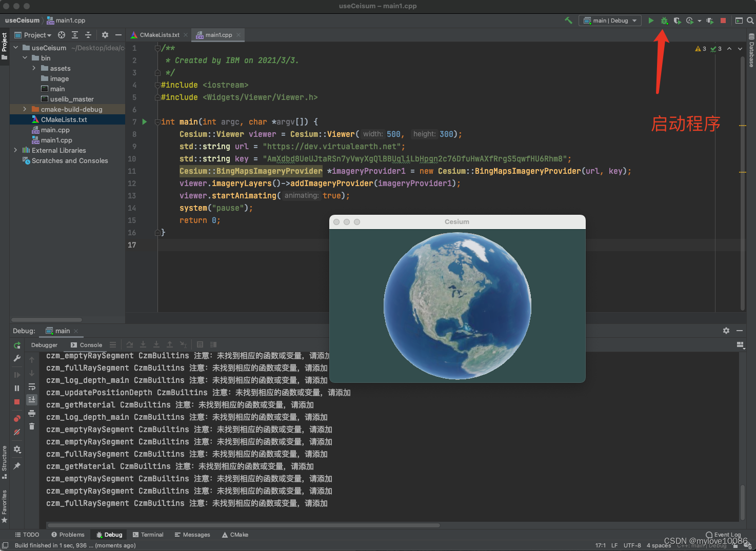This screenshot has width=756, height=551.
Task: Collapse the useCeisum root folder
Action: pos(16,48)
